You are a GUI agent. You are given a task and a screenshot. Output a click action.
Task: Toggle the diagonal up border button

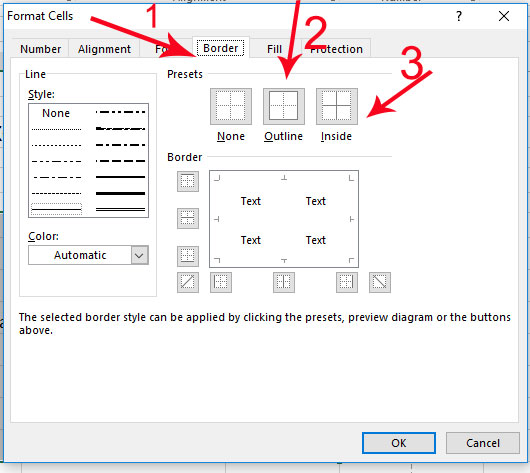tap(188, 282)
